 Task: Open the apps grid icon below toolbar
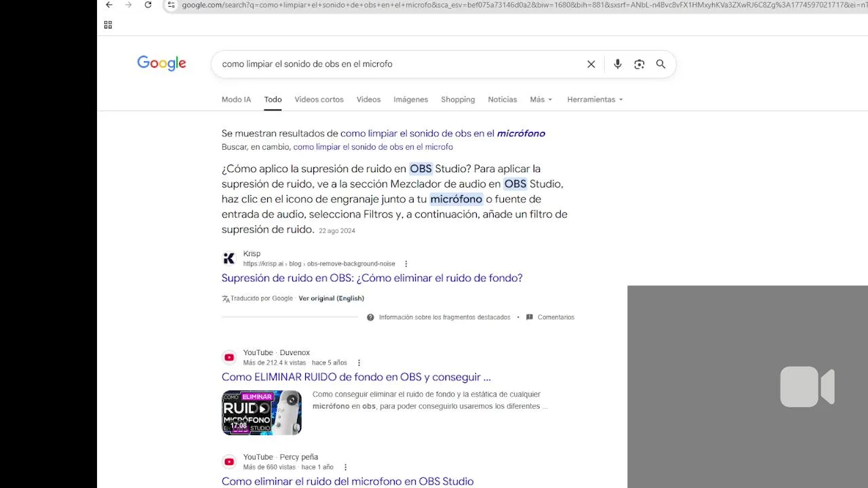tap(108, 25)
